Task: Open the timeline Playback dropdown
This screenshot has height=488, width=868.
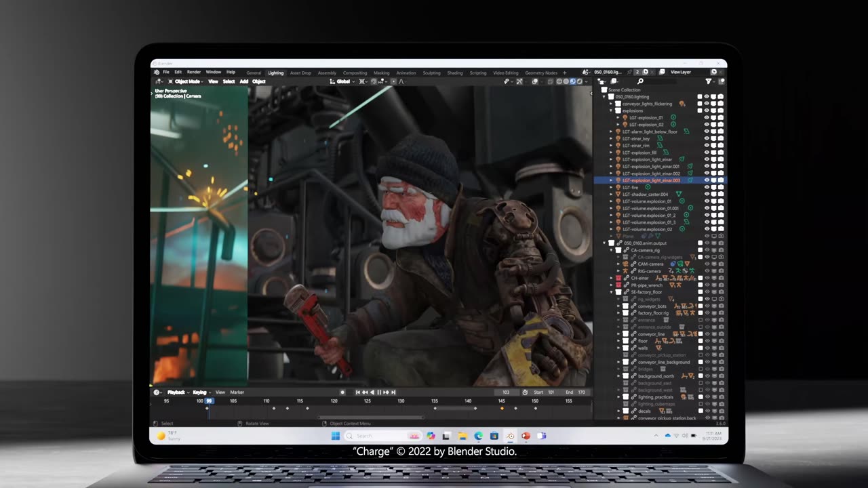Action: [x=178, y=392]
